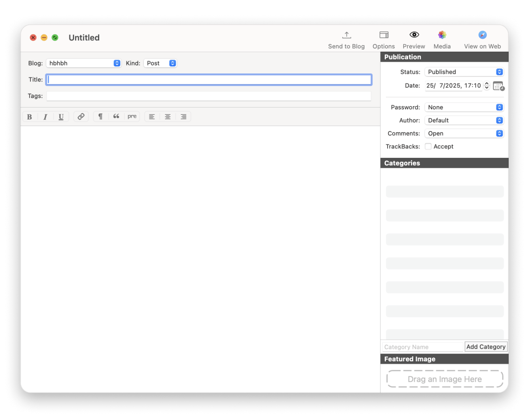Click the date stepper arrows

487,86
